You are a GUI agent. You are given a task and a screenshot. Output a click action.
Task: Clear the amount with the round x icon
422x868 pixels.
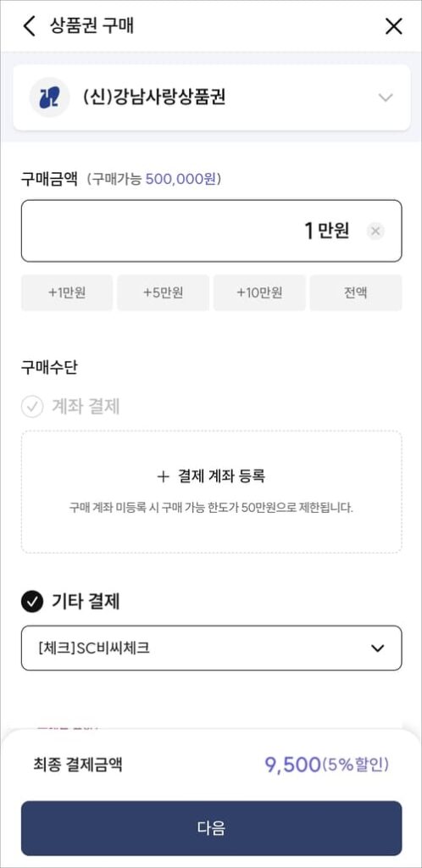375,231
